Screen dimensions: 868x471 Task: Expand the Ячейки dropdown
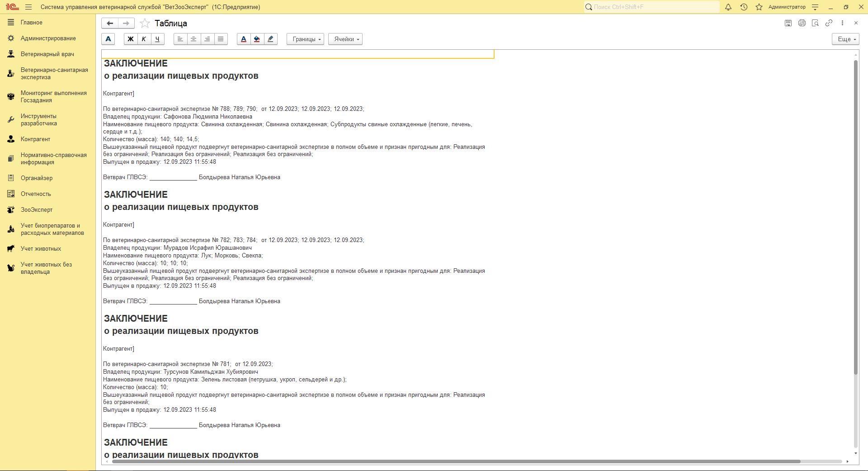345,39
